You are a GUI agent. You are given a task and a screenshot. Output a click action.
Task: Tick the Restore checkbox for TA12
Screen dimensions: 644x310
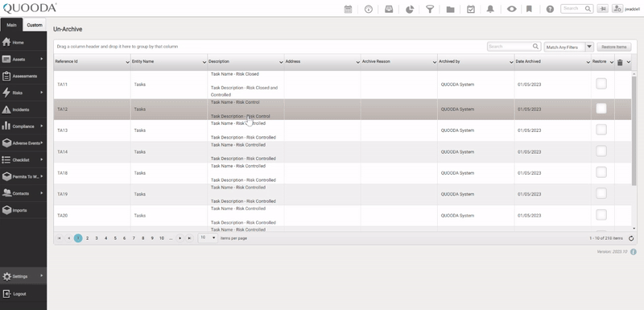point(601,109)
